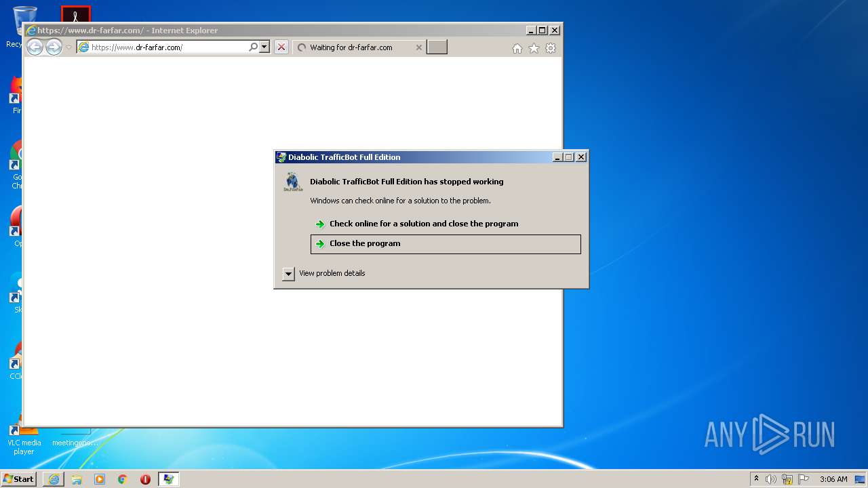This screenshot has height=488, width=868.
Task: Close the Diabolic TrafficBot error dialog
Action: coord(581,157)
